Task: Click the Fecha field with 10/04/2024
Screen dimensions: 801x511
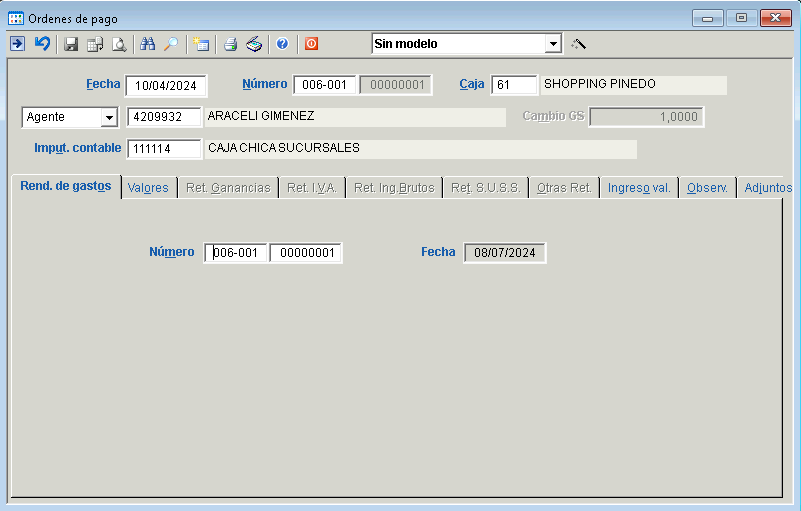Action: 166,86
